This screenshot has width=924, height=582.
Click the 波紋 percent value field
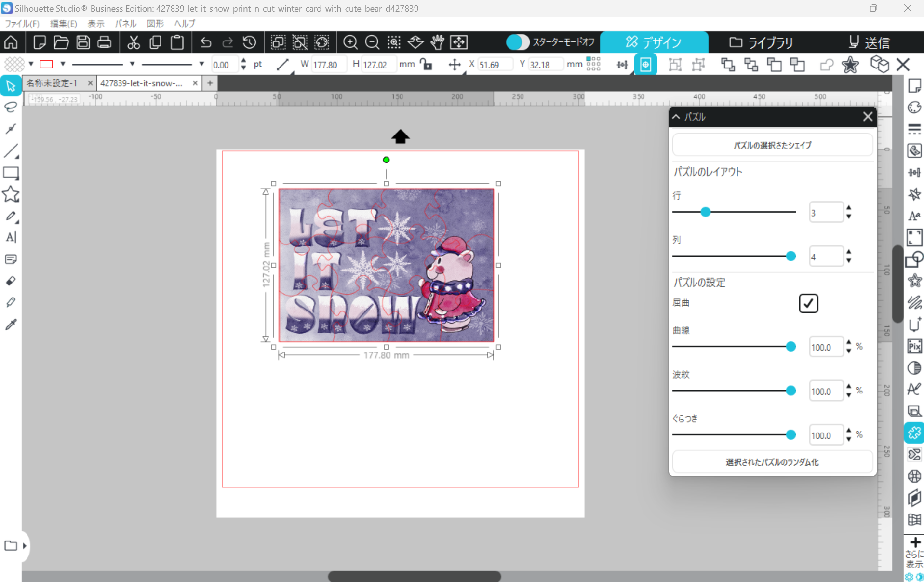click(826, 391)
